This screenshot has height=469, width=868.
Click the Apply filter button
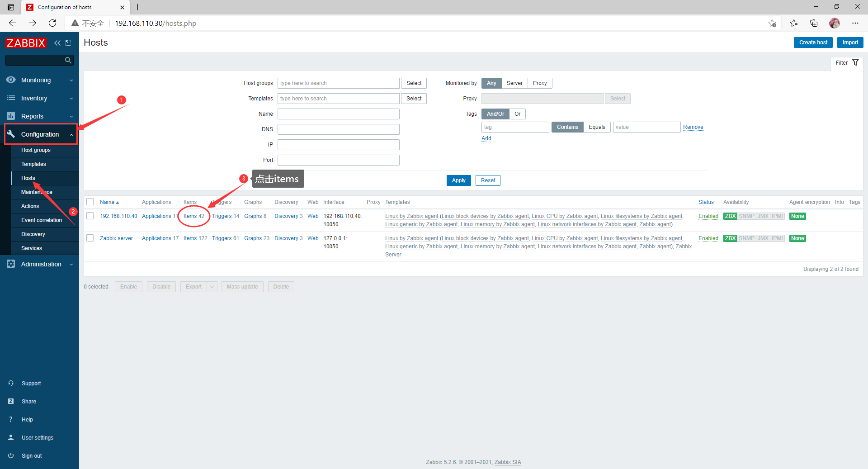tap(458, 180)
